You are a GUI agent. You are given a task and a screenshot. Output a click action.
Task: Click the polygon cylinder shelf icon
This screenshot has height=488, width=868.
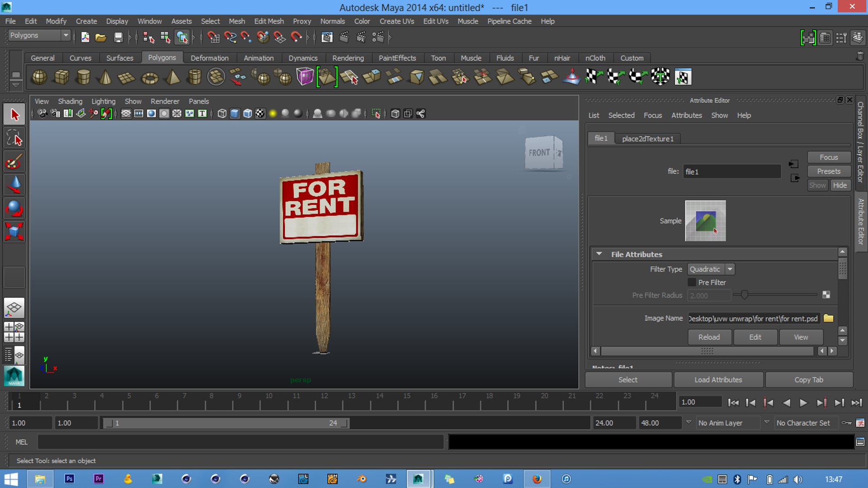[x=83, y=77]
